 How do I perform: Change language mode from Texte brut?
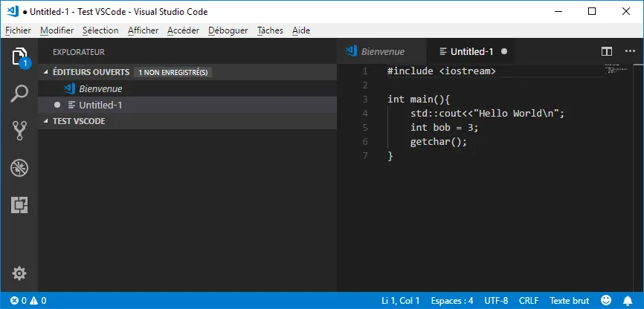[x=569, y=301]
